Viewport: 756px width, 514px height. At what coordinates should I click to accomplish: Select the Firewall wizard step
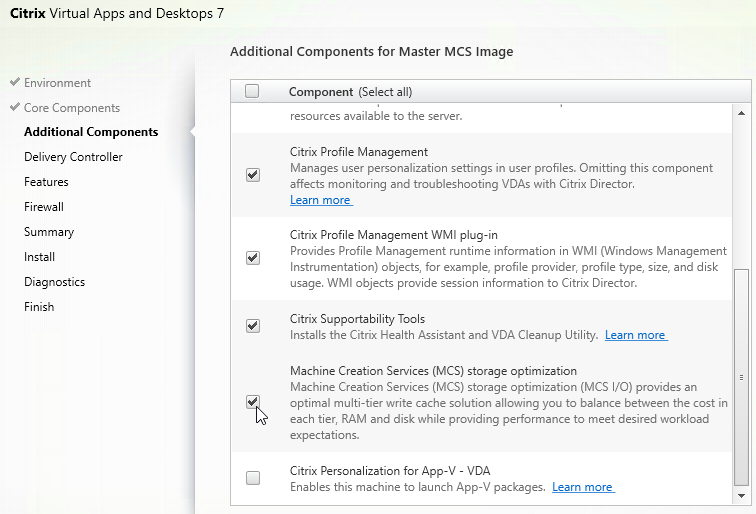pyautogui.click(x=44, y=207)
